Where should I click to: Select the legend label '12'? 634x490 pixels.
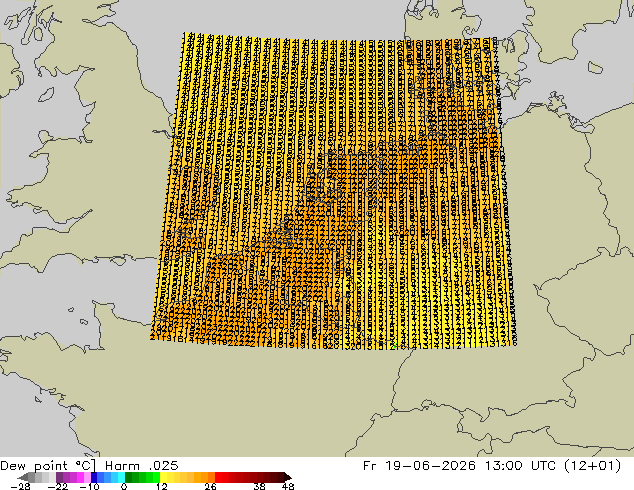[162, 486]
